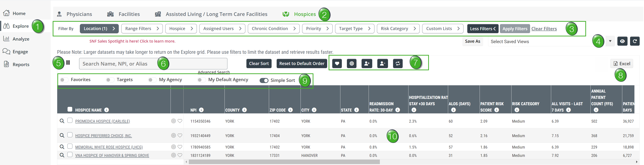Image resolution: width=644 pixels, height=165 pixels.
Task: Switch to the Physicians tab
Action: (74, 14)
